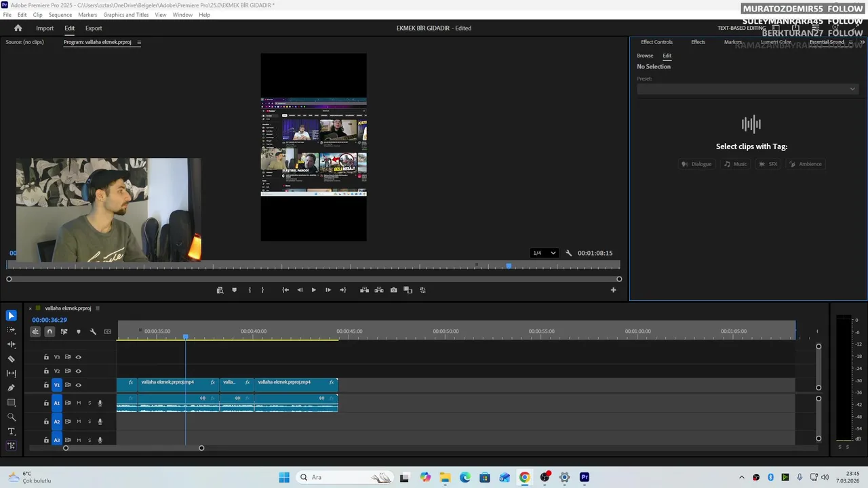Open Chrome from Windows taskbar

click(x=524, y=477)
